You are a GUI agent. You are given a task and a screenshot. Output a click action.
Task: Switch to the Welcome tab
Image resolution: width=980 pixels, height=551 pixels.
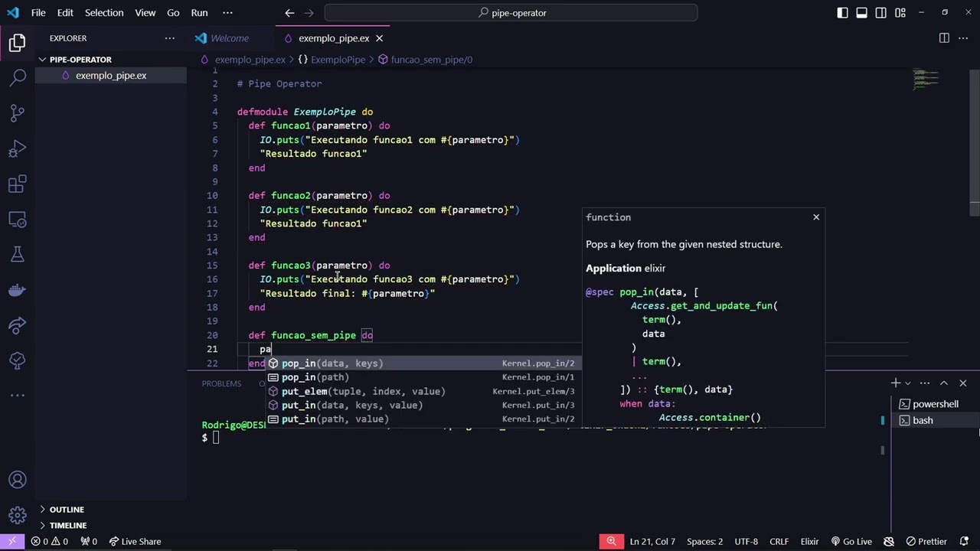(230, 38)
